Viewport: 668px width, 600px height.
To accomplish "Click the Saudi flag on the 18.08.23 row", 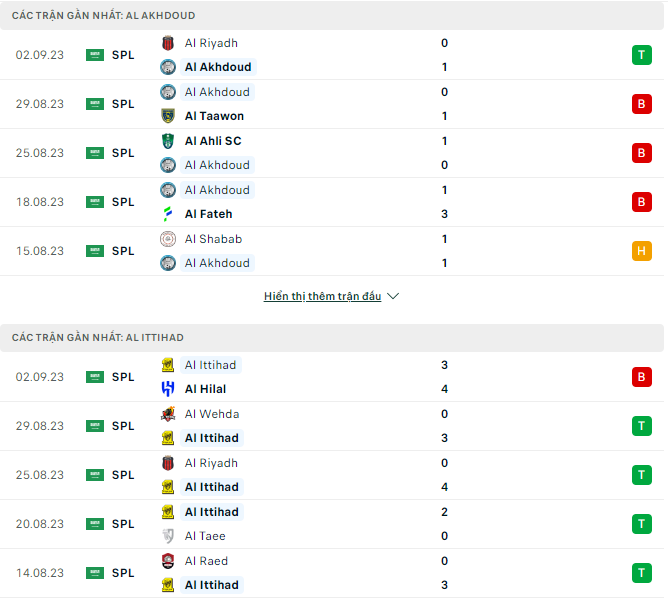I will pos(95,202).
